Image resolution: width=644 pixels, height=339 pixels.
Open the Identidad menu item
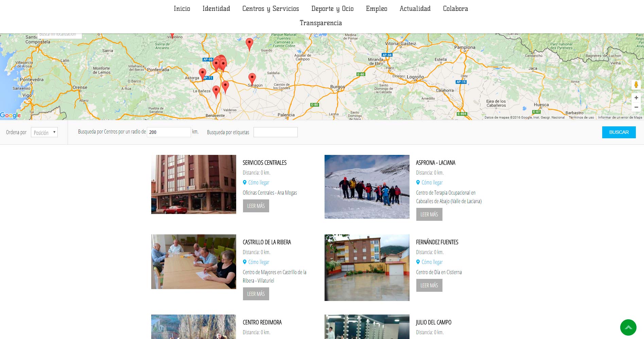(x=216, y=8)
